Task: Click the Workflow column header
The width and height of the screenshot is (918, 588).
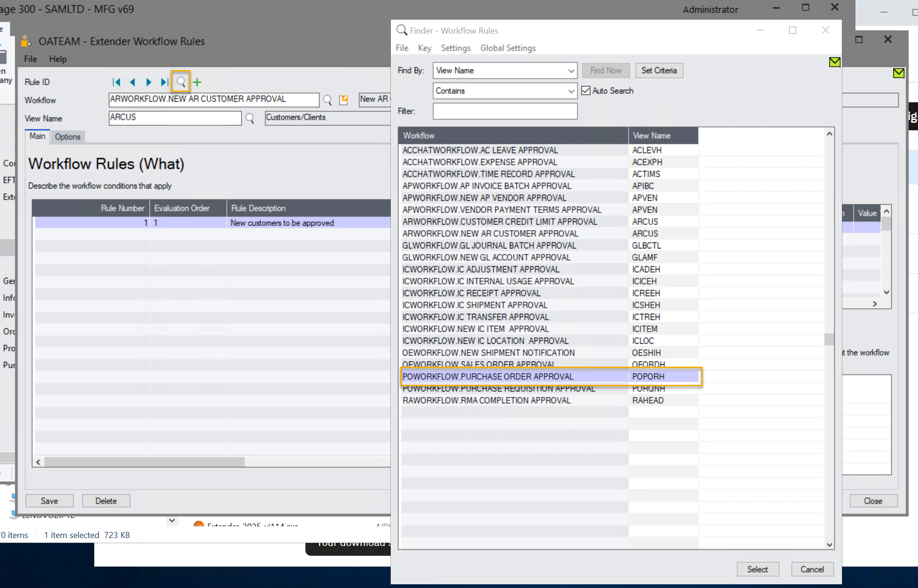Action: point(513,135)
